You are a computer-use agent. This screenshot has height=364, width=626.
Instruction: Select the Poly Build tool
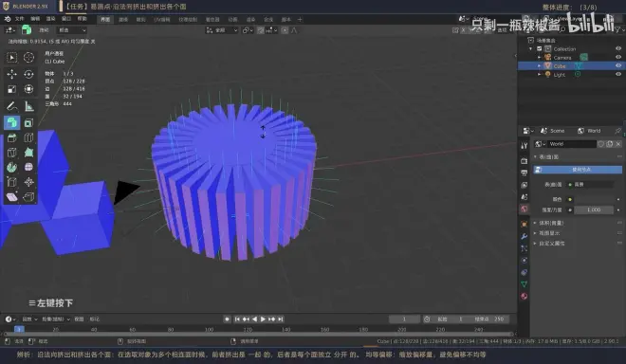click(x=28, y=153)
